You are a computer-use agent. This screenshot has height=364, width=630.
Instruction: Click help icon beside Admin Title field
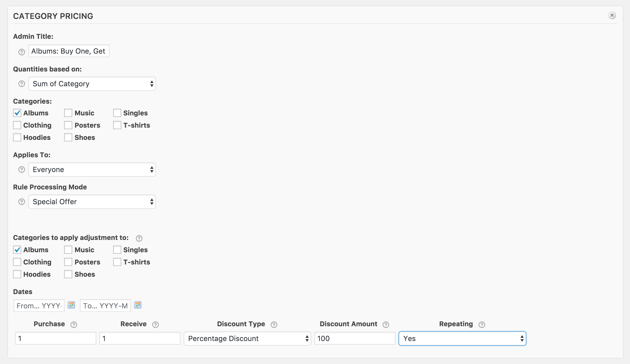point(22,52)
